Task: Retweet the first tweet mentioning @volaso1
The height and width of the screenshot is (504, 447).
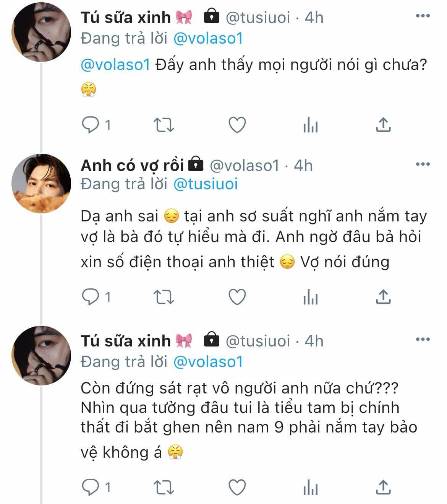Action: (x=164, y=125)
